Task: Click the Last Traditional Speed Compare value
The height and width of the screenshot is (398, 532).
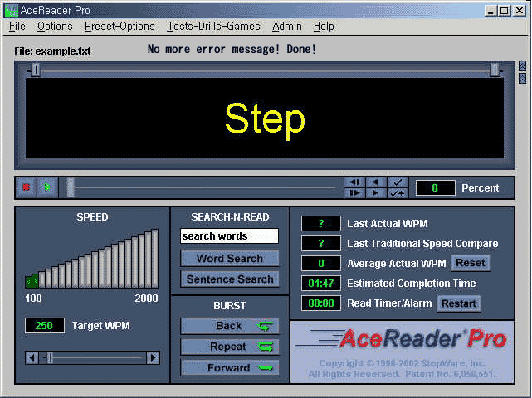Action: tap(321, 244)
